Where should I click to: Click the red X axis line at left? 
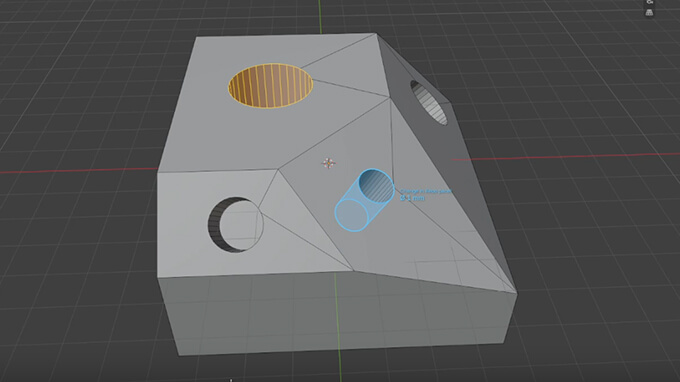[78, 170]
